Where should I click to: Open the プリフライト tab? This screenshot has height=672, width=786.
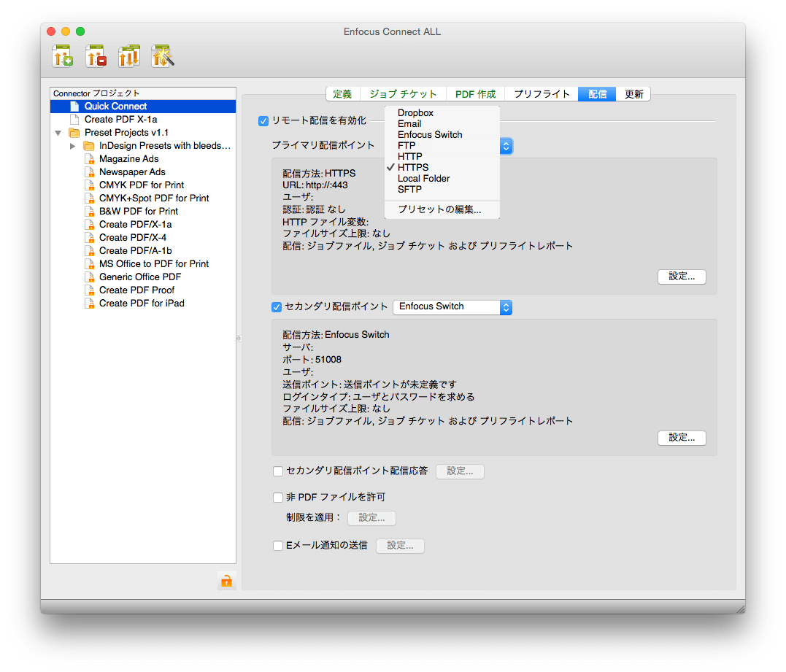pos(542,94)
